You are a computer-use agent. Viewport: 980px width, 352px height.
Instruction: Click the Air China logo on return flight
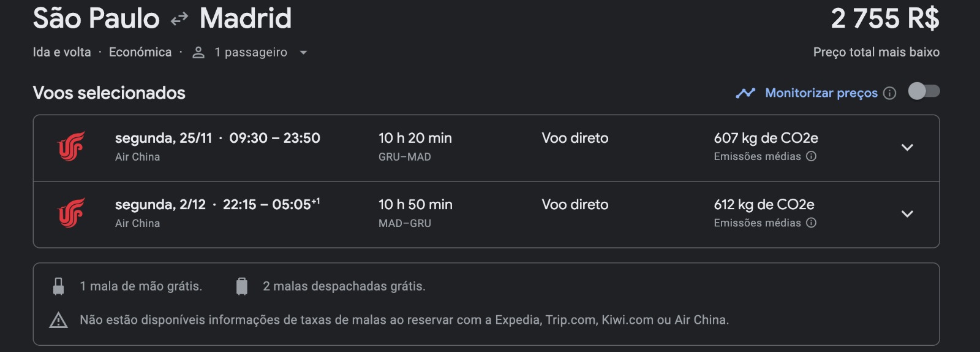pyautogui.click(x=71, y=213)
